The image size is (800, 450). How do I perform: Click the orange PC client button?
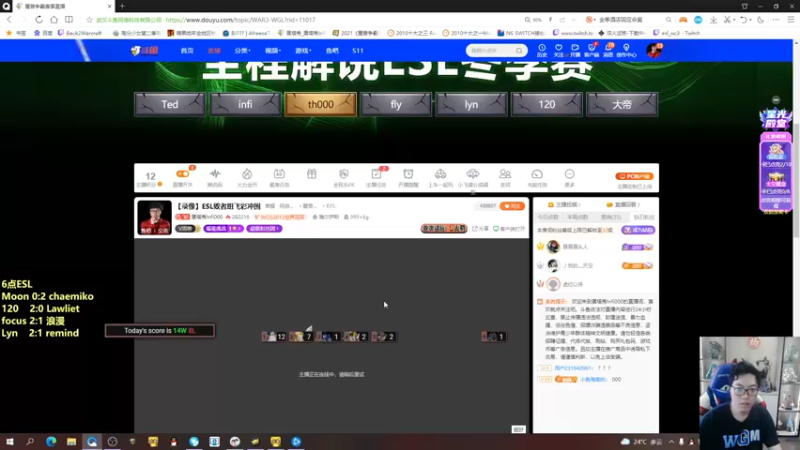click(634, 176)
